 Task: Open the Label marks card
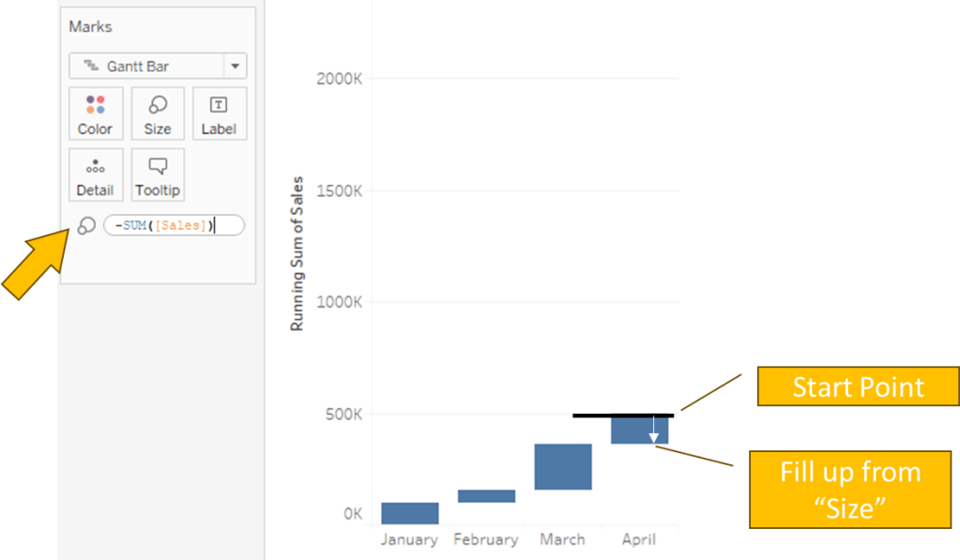pyautogui.click(x=219, y=114)
